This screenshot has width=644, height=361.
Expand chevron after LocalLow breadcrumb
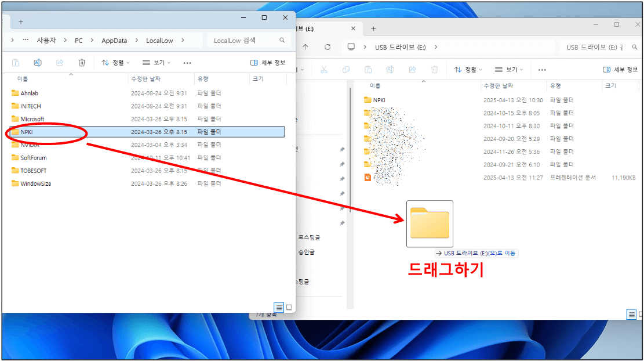coord(183,40)
